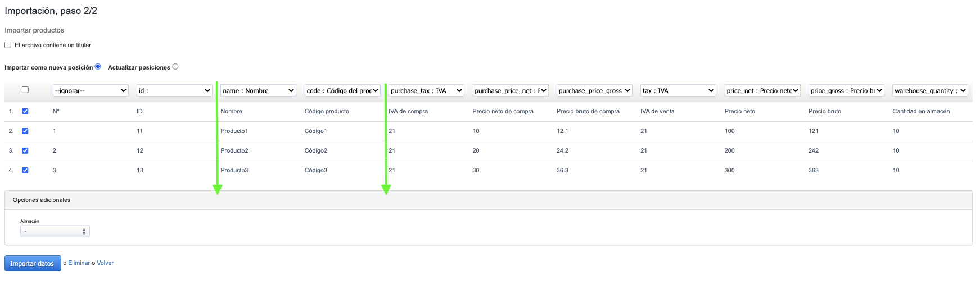The width and height of the screenshot is (980, 284).
Task: Open 'code : Código del producto' dropdown
Action: point(342,90)
